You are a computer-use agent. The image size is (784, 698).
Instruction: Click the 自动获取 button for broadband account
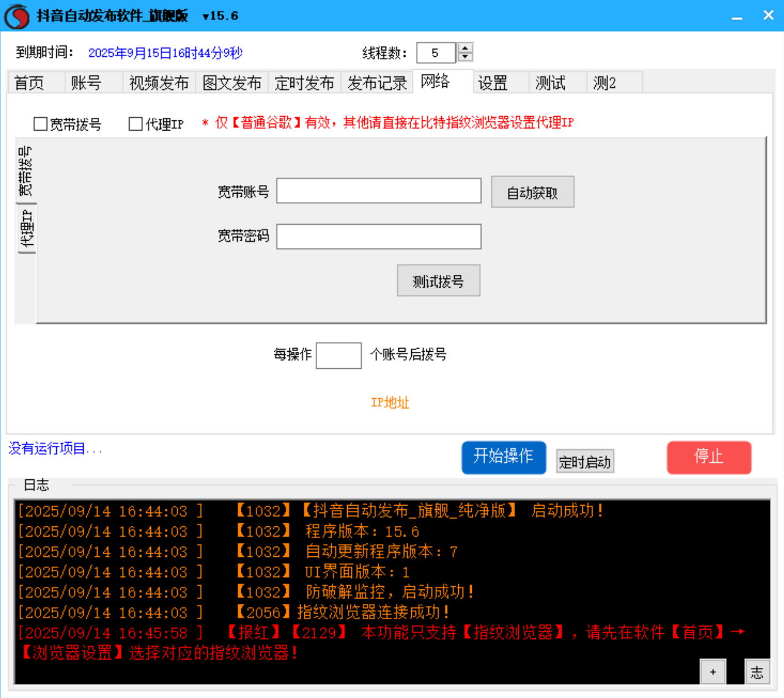pos(532,191)
